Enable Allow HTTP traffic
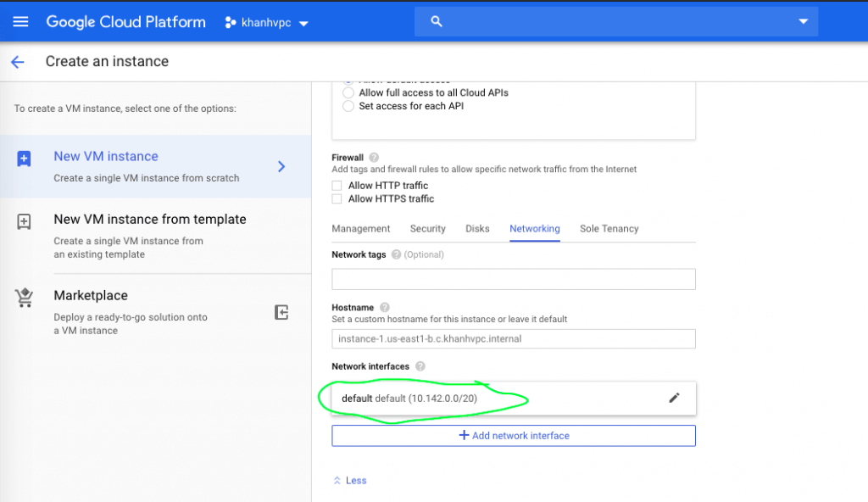Screen dimensions: 868x502 pos(337,185)
